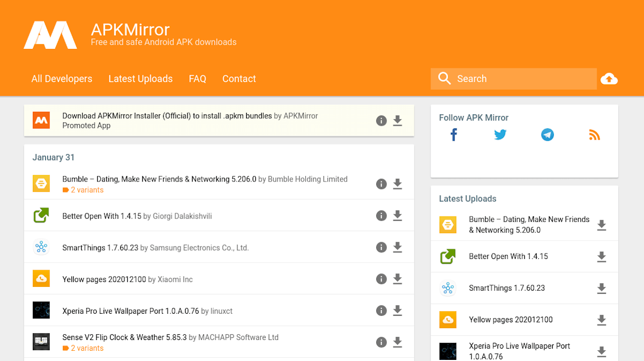Click Yellow pages app thumbnail in main list
This screenshot has width=644, height=361.
click(x=41, y=279)
